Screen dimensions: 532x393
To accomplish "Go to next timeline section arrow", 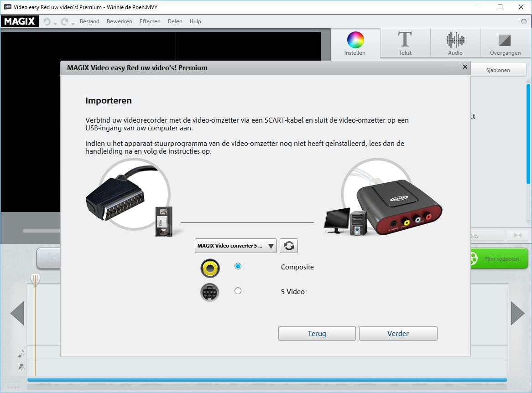I will [518, 313].
